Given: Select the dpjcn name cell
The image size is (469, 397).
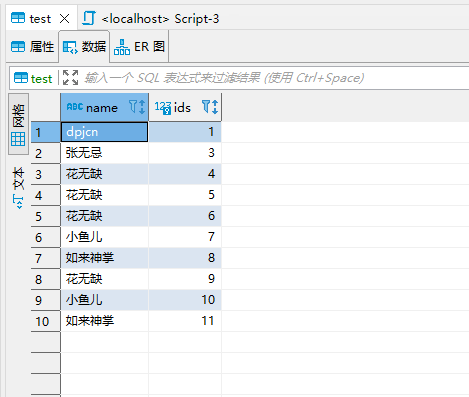Looking at the screenshot, I should click(x=104, y=132).
